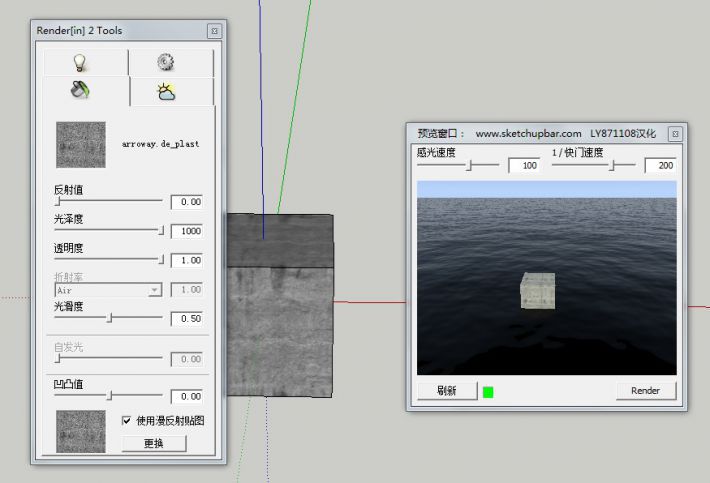Switch to the sun and cloud environment tab
The width and height of the screenshot is (710, 483).
(x=166, y=91)
